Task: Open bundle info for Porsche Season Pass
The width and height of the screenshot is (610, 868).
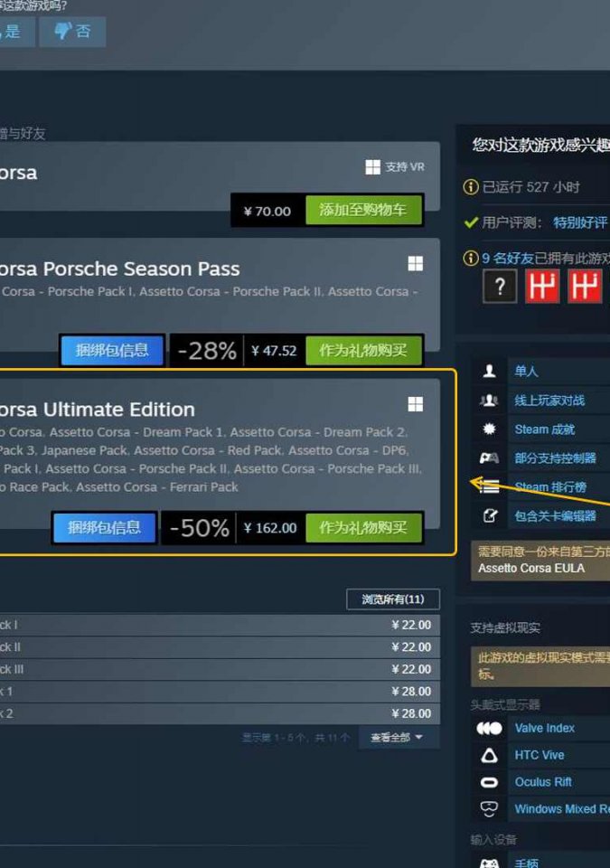Action: coord(112,350)
